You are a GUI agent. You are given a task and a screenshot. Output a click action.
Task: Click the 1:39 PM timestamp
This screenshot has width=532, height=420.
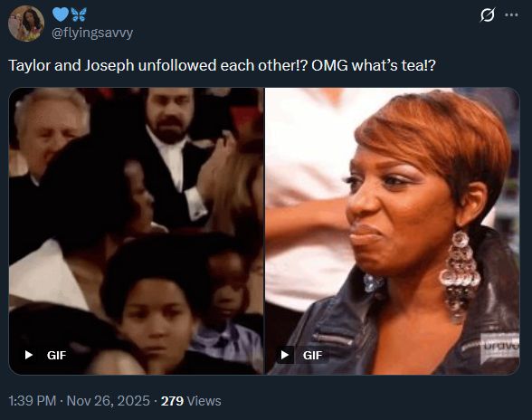[x=33, y=401]
